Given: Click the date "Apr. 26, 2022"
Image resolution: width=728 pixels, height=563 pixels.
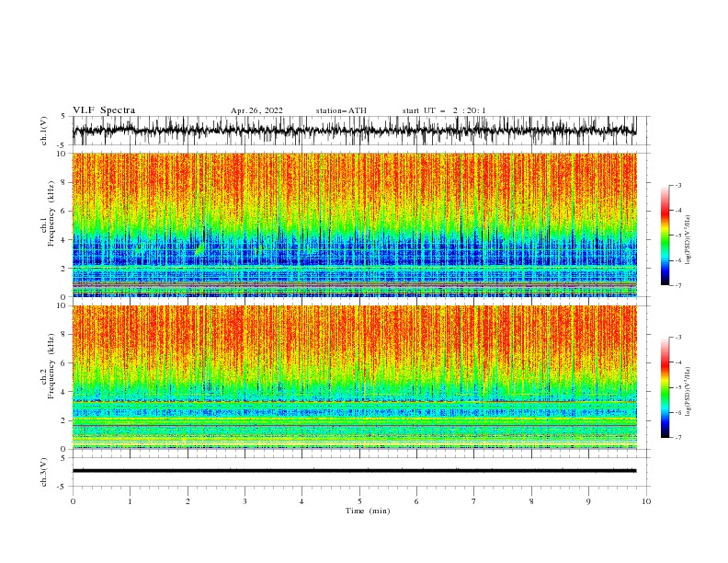Looking at the screenshot, I should coord(256,110).
